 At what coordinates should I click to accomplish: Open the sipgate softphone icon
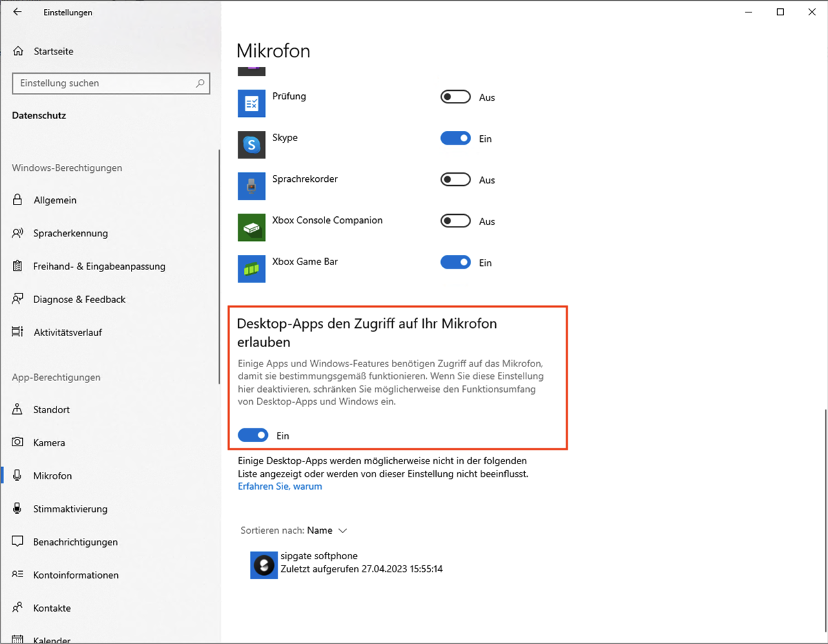pyautogui.click(x=263, y=565)
